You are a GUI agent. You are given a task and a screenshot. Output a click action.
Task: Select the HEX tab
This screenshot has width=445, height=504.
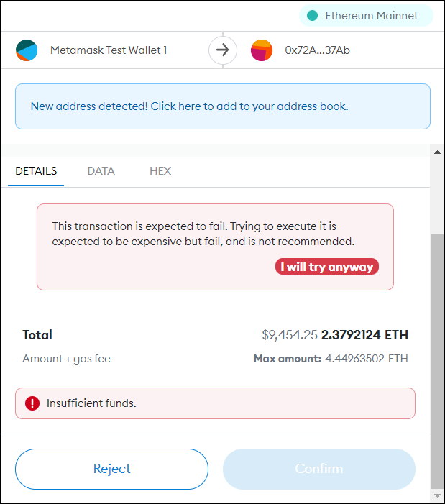[x=160, y=171]
